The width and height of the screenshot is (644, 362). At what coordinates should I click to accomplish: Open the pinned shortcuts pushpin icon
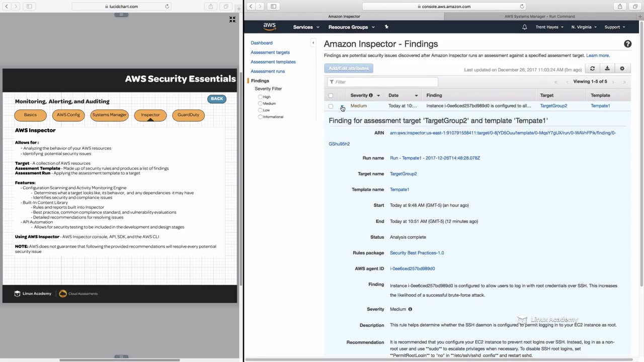click(x=386, y=27)
